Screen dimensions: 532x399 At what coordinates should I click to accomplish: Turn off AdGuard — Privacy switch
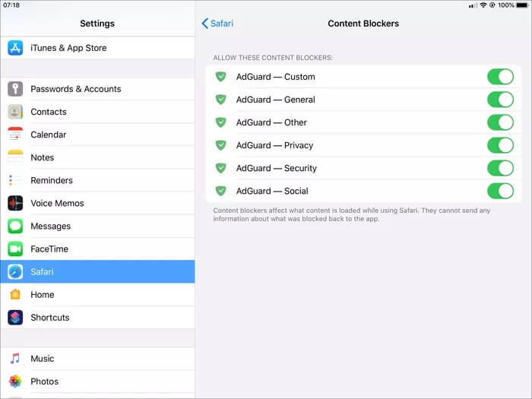[x=500, y=145]
